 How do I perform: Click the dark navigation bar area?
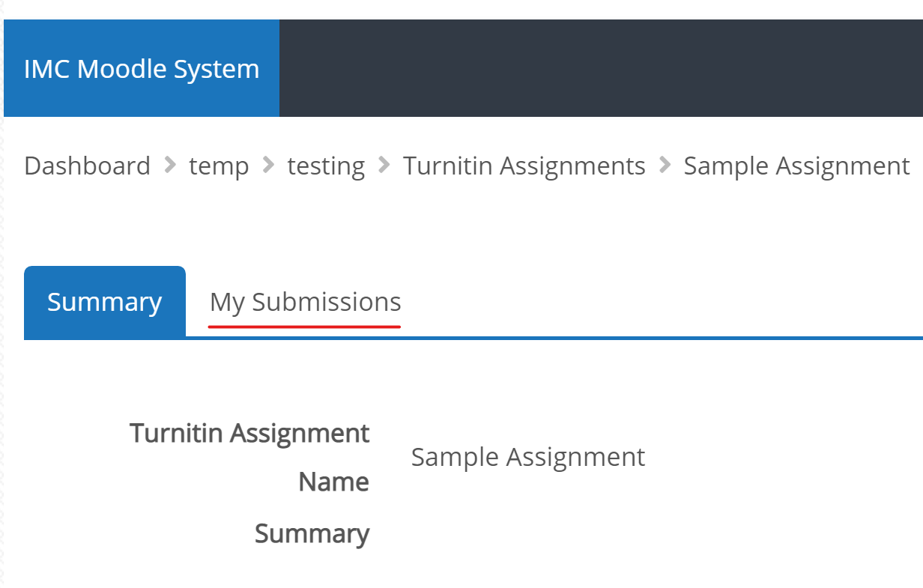(599, 68)
